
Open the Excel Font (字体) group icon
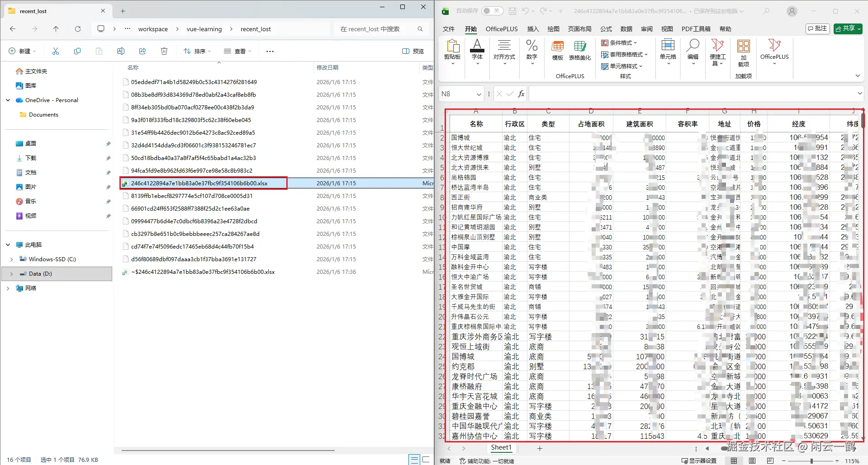pyautogui.click(x=477, y=51)
